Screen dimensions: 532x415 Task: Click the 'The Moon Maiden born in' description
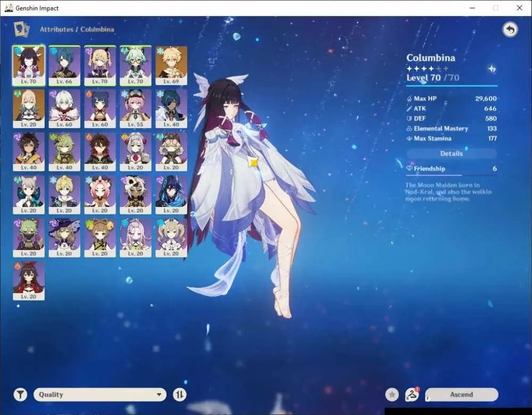pyautogui.click(x=448, y=192)
